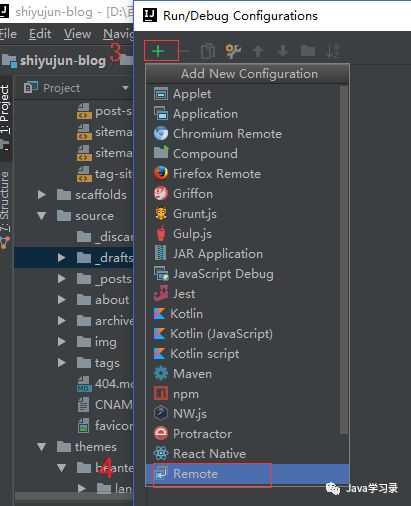The image size is (411, 506).
Task: Expand the scaffolds folder
Action: 42,195
